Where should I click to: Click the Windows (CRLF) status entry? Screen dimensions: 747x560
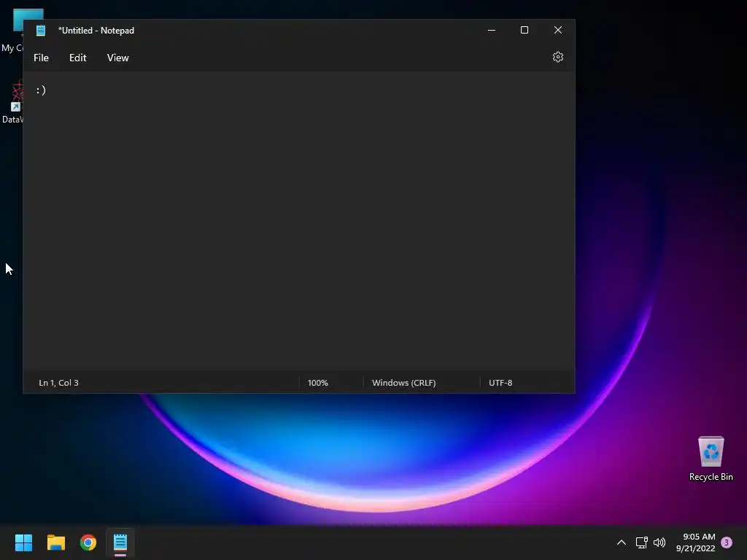[x=403, y=383]
